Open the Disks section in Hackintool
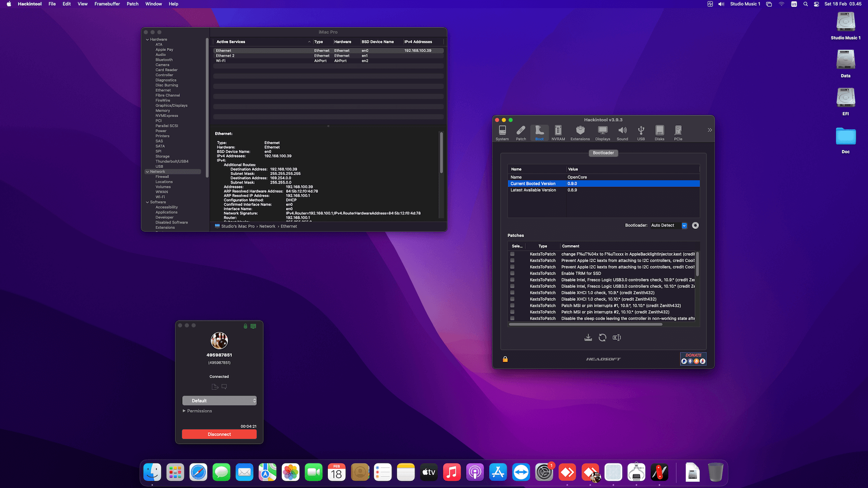Screen dimensions: 868x488 (x=660, y=133)
